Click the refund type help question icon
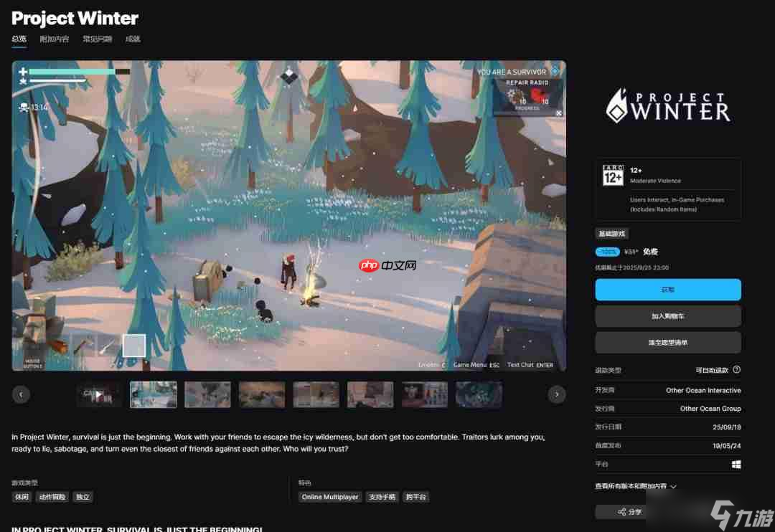 click(736, 369)
